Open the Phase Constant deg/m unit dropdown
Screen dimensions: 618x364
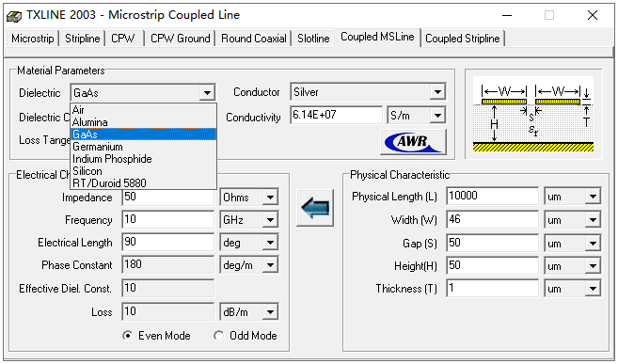pyautogui.click(x=270, y=265)
